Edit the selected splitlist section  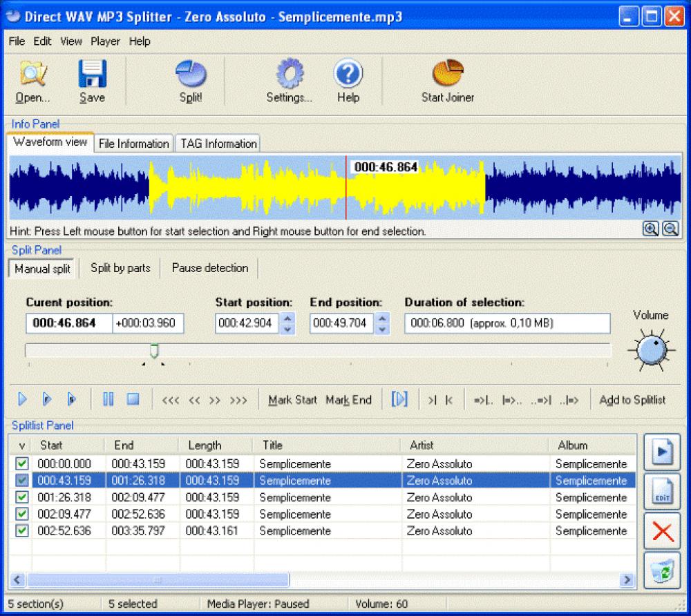pos(661,492)
